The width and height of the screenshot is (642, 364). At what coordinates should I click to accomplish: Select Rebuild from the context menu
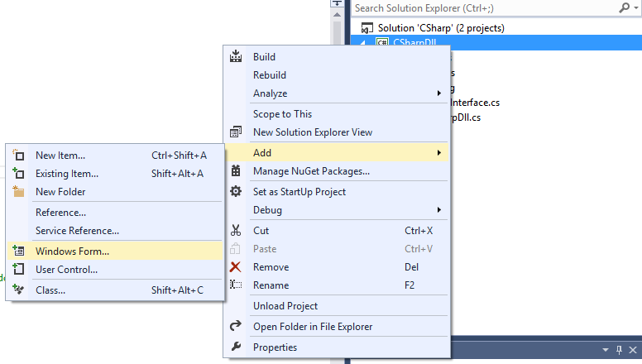(x=270, y=75)
